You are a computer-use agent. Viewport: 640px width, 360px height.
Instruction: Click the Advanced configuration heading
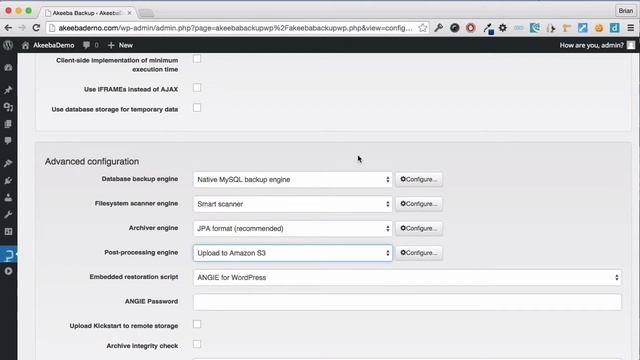(x=92, y=162)
